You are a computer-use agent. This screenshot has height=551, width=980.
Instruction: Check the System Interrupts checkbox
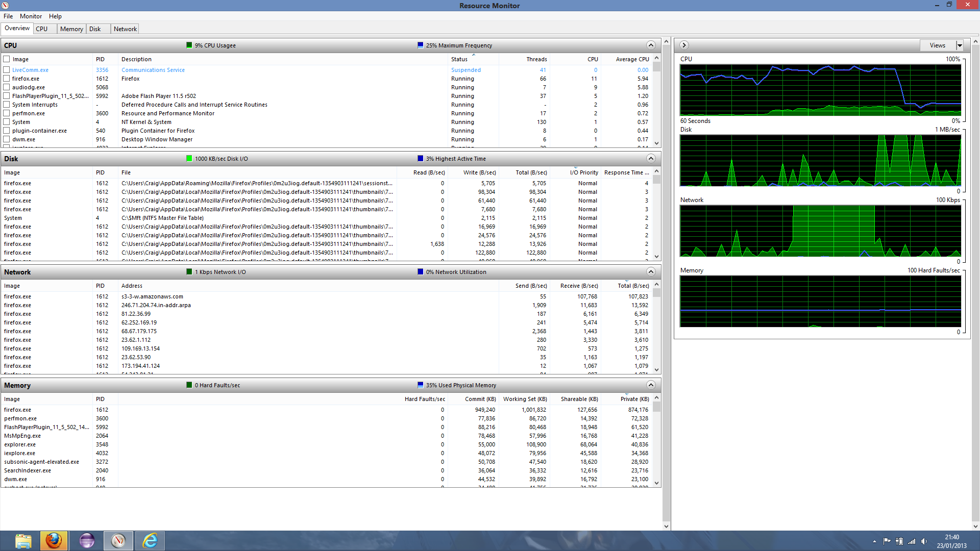[6, 104]
